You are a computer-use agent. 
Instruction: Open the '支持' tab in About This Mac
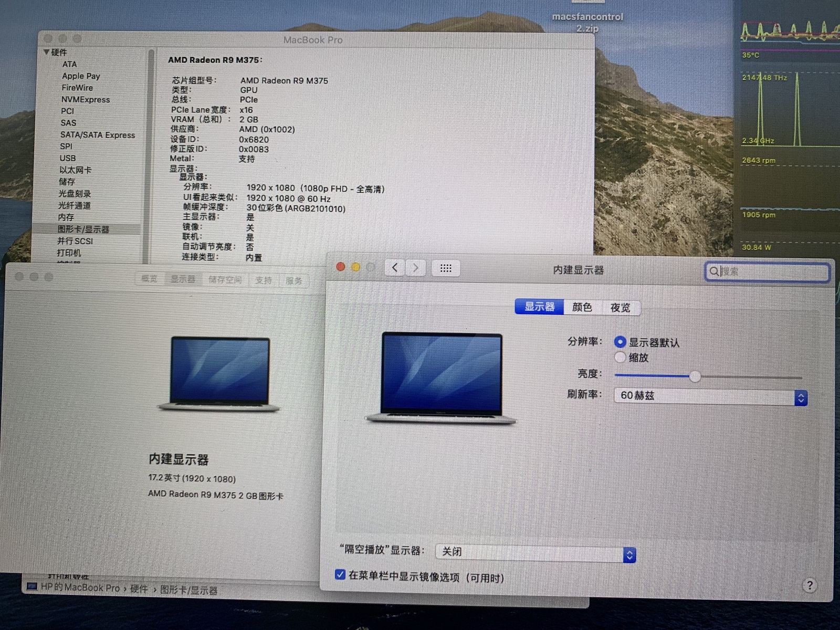(x=264, y=280)
